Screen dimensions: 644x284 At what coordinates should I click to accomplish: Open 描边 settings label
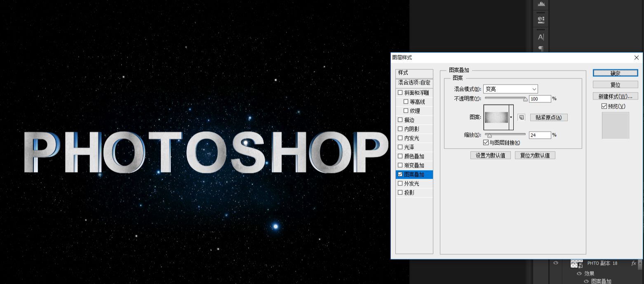tap(409, 120)
